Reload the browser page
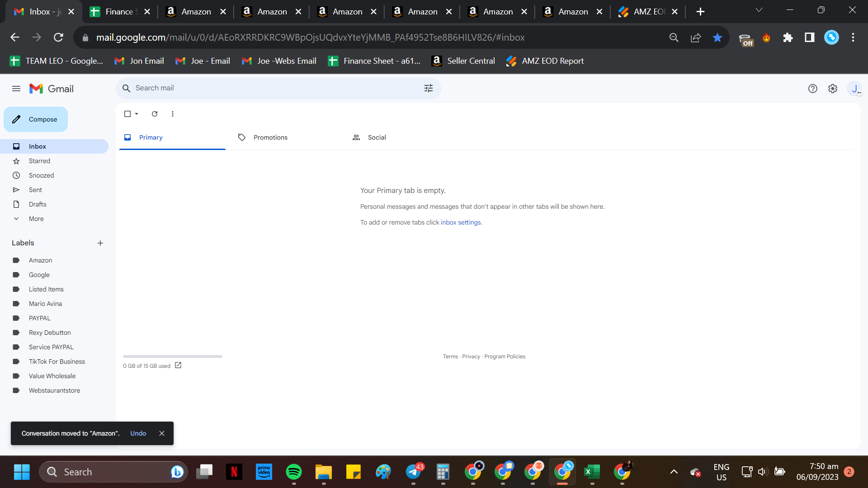This screenshot has width=868, height=488. point(58,38)
